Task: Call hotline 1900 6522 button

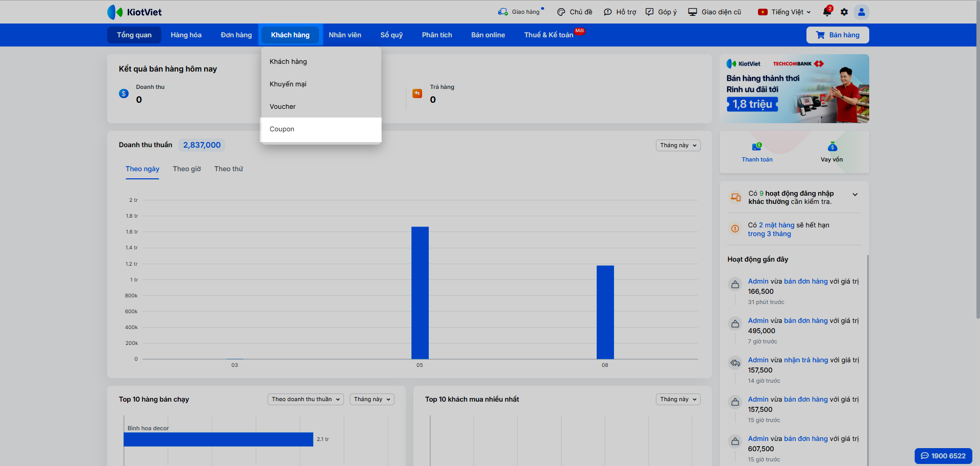Action: pyautogui.click(x=943, y=456)
